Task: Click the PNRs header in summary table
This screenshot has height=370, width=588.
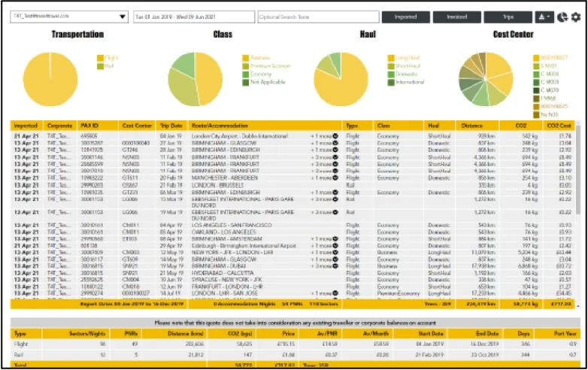Action: pos(124,333)
